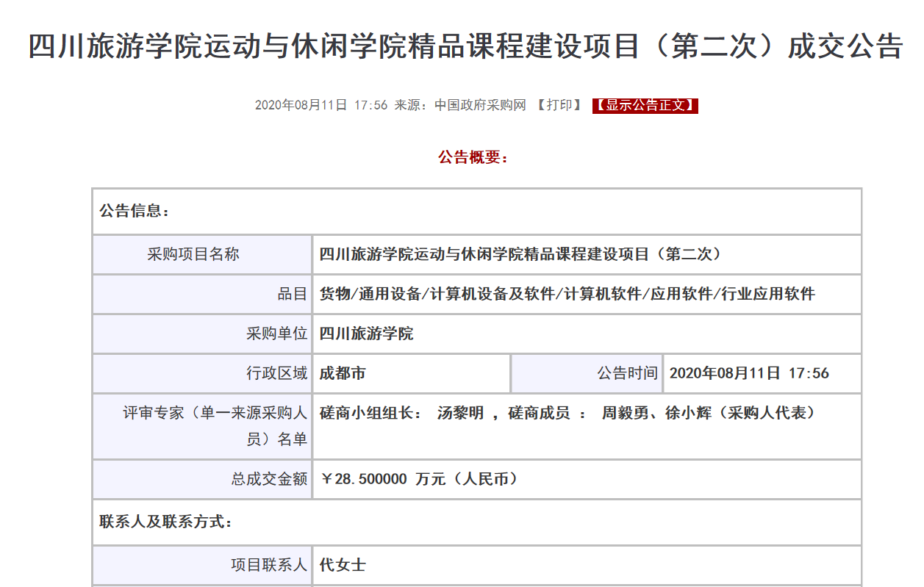Screen dimensions: 924x587
Task: Click the 项目联系人 label cell
Action: pyautogui.click(x=202, y=566)
